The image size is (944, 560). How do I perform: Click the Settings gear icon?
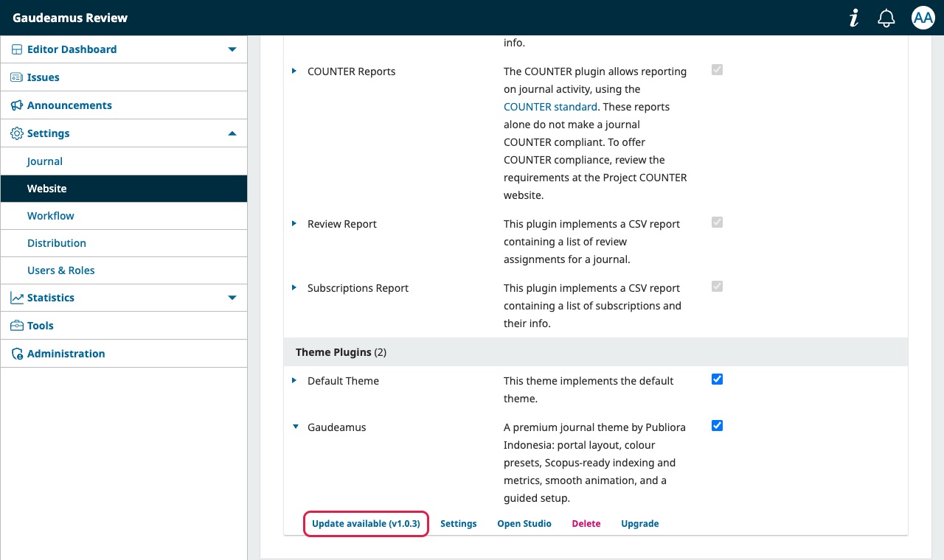(x=16, y=133)
